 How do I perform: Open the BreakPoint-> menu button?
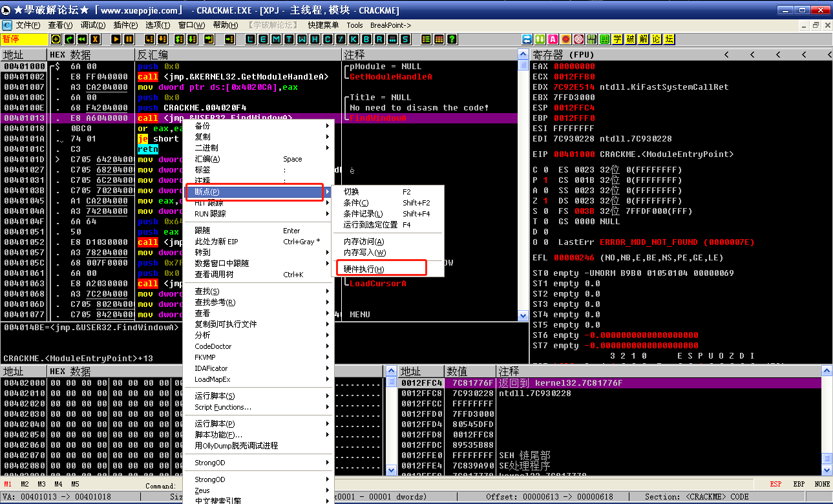click(391, 25)
